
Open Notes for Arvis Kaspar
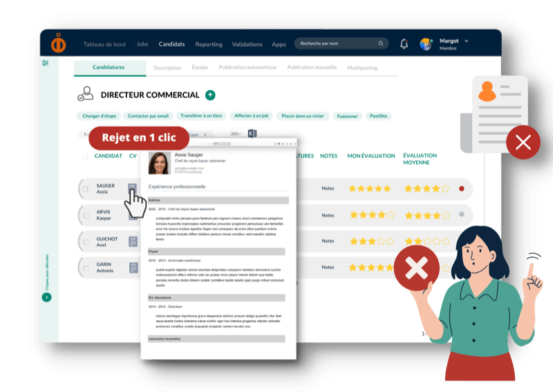pos(328,215)
